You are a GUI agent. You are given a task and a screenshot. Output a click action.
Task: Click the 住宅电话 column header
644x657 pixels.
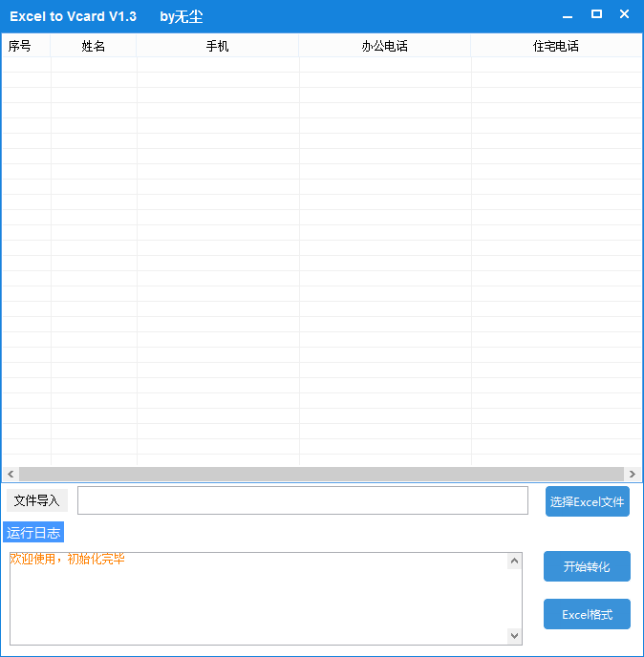click(556, 46)
